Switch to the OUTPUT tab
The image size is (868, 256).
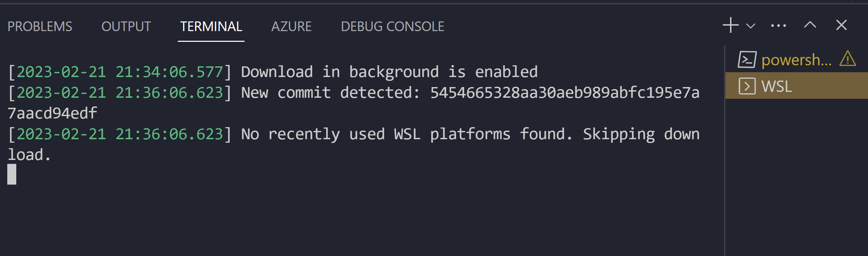[126, 26]
